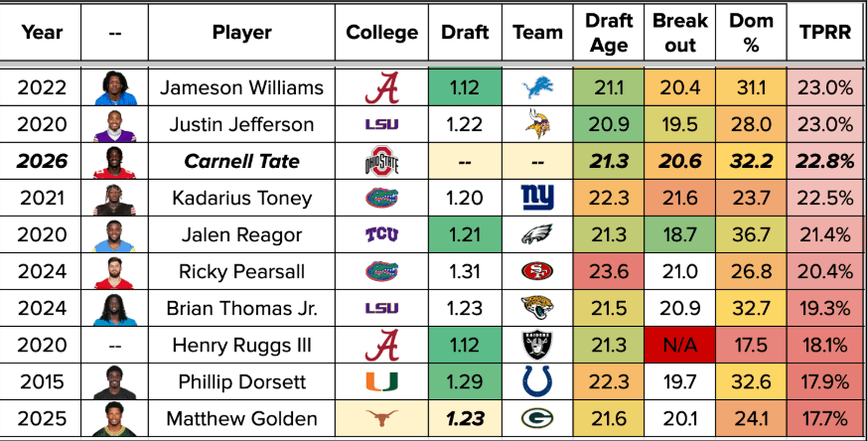868x441 pixels.
Task: Click the Detroit Lions team logo
Action: [x=537, y=88]
